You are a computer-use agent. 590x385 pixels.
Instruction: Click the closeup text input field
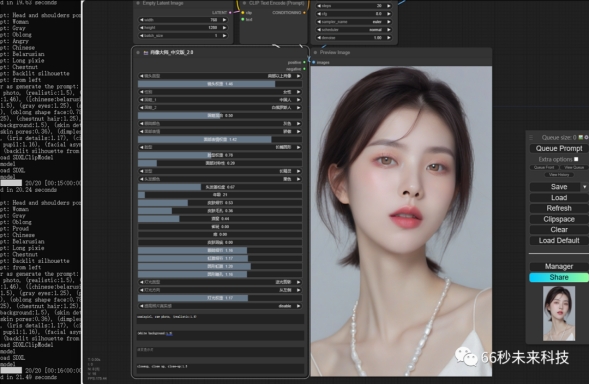coord(220,368)
